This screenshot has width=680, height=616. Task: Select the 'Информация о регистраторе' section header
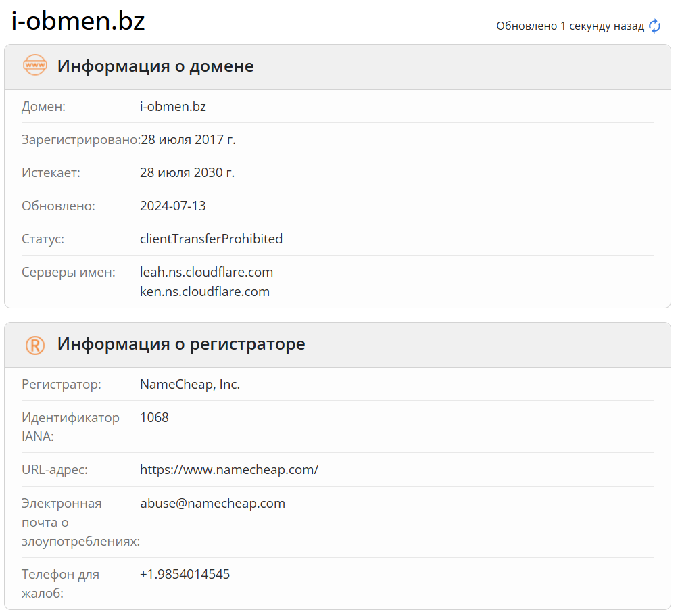tap(181, 344)
